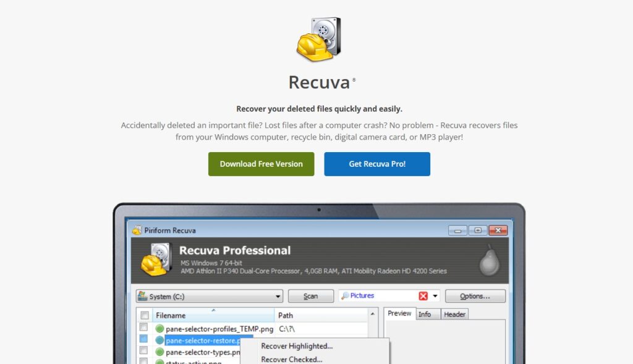Click the magnifier icon in filter box
Image resolution: width=633 pixels, height=364 pixels.
pyautogui.click(x=345, y=296)
